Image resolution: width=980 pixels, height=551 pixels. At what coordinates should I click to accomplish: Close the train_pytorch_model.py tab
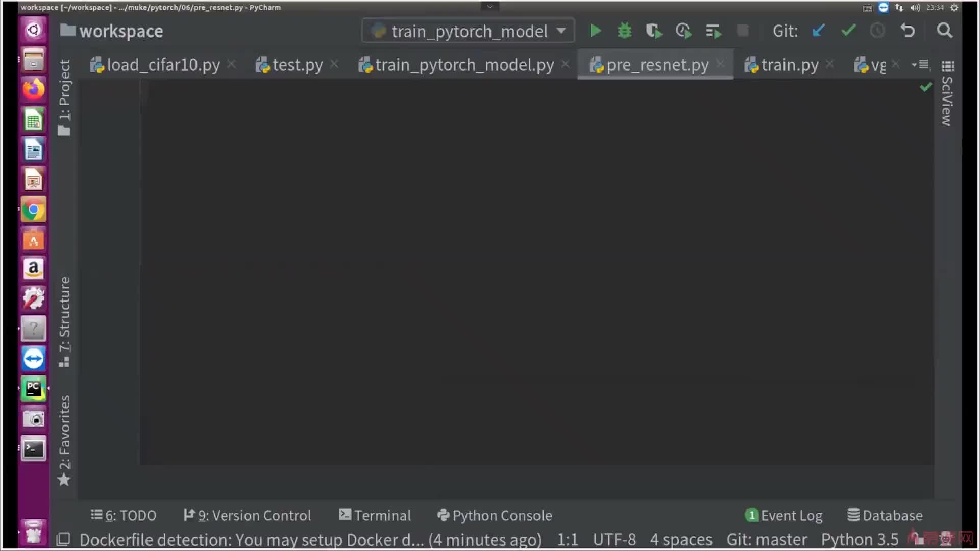(x=566, y=64)
